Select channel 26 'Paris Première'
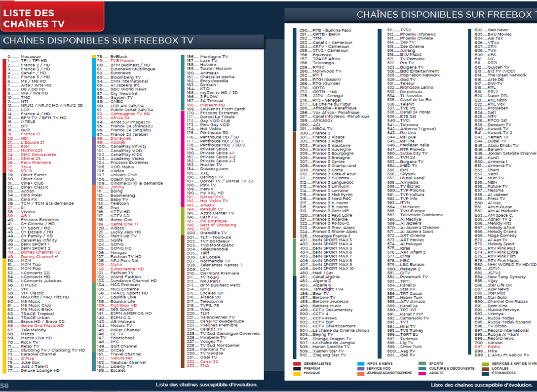Screen dimensions: 537x392 [29, 163]
